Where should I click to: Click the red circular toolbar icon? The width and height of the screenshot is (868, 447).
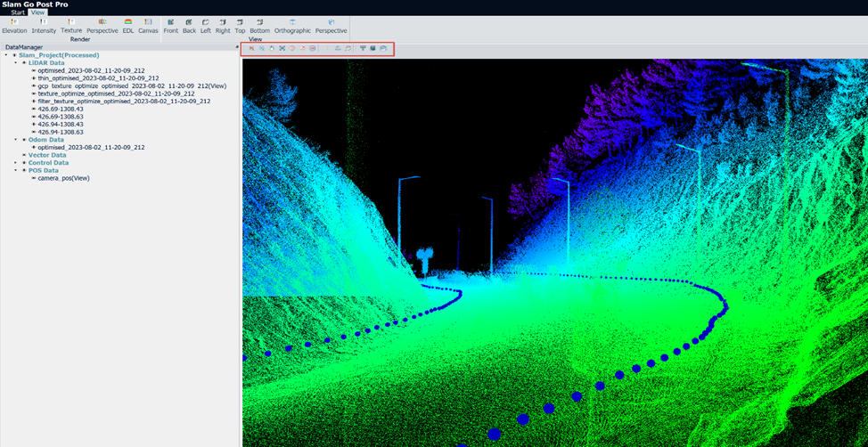pyautogui.click(x=313, y=49)
